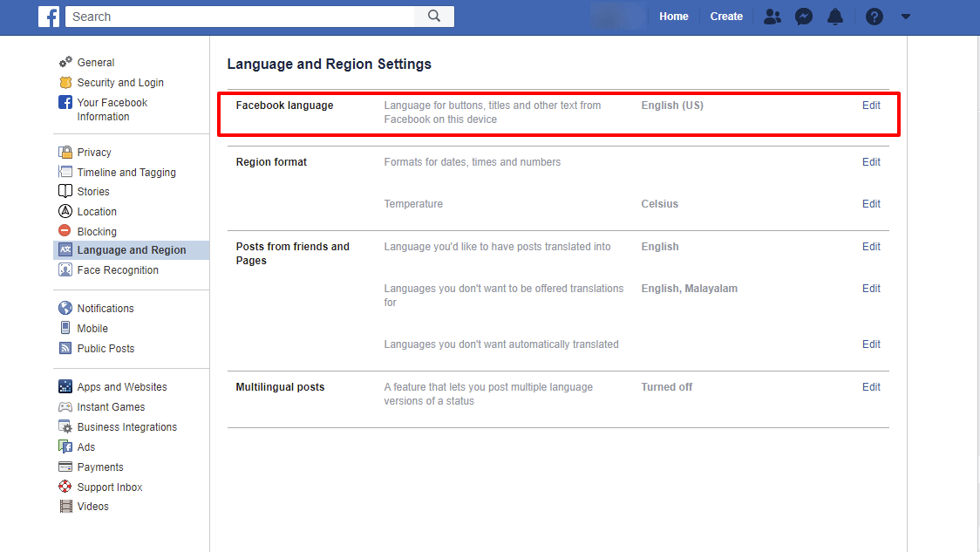This screenshot has width=980, height=552.
Task: Click Home in the top bar
Action: 674,17
